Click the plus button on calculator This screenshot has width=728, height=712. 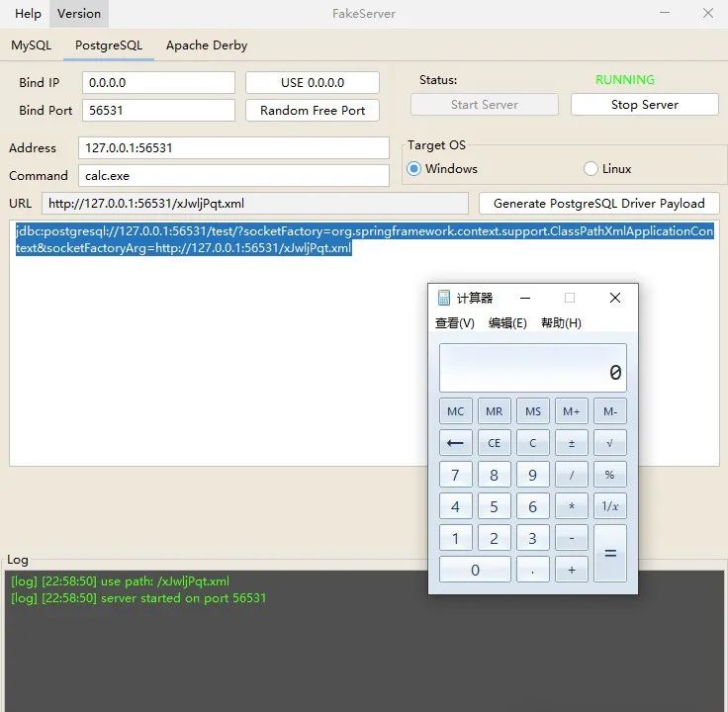[572, 569]
